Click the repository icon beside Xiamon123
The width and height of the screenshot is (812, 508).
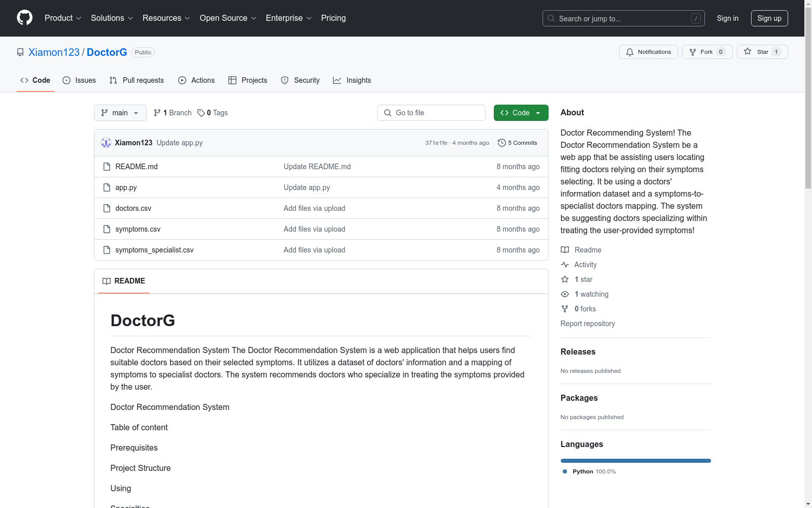coord(20,52)
